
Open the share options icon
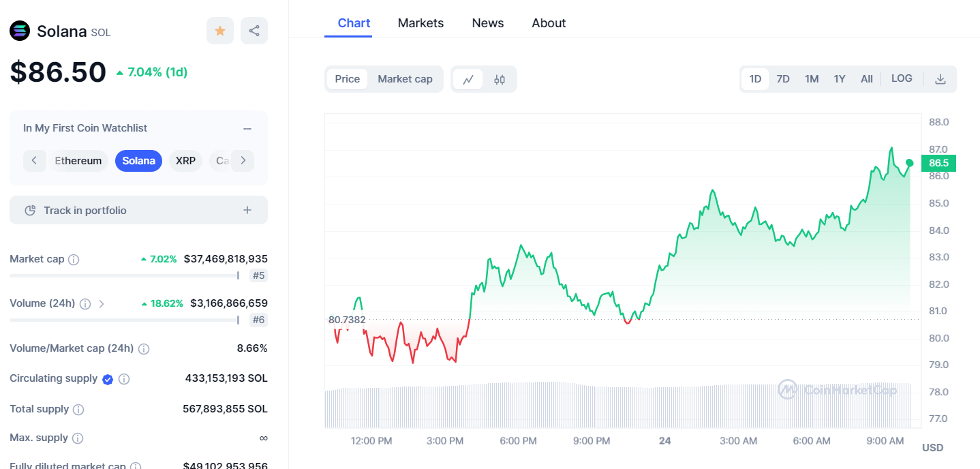pos(254,31)
